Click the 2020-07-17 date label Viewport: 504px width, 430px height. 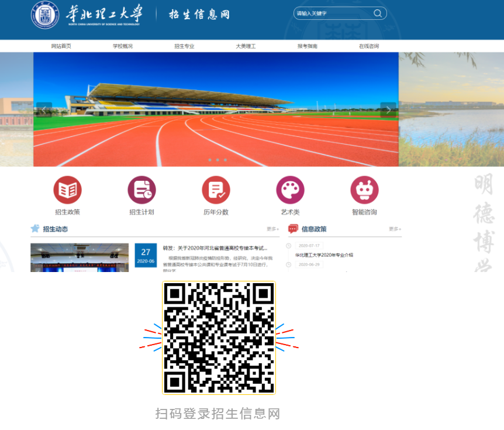309,246
